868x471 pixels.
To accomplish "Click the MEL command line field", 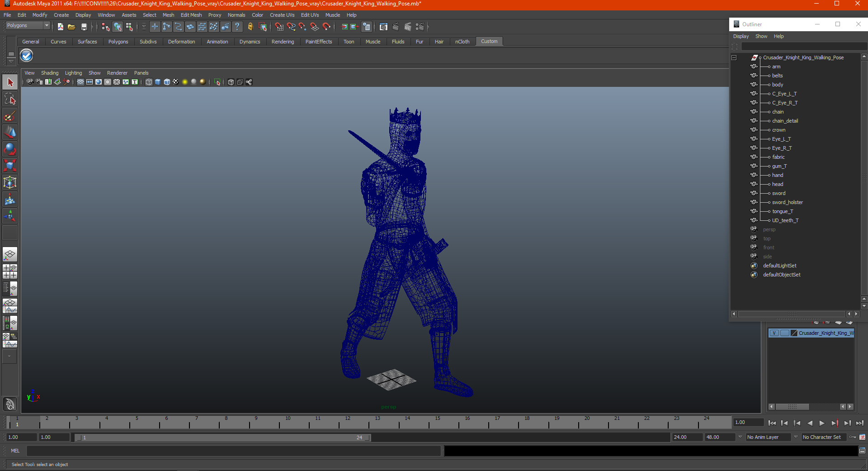I will coord(233,451).
